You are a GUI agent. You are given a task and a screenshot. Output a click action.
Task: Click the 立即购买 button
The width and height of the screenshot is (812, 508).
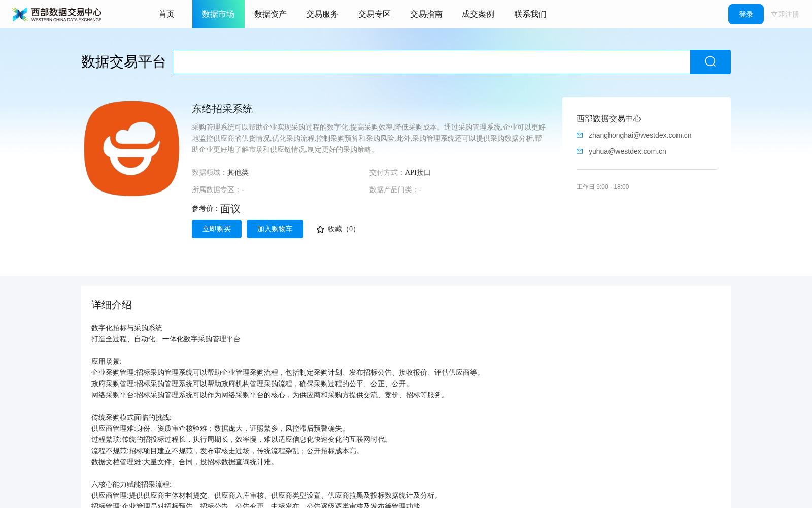click(217, 229)
